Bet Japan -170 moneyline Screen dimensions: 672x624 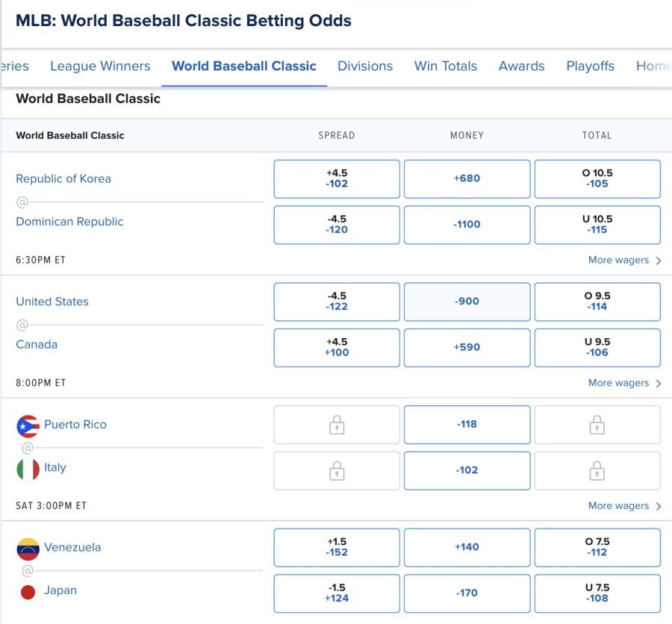467,593
